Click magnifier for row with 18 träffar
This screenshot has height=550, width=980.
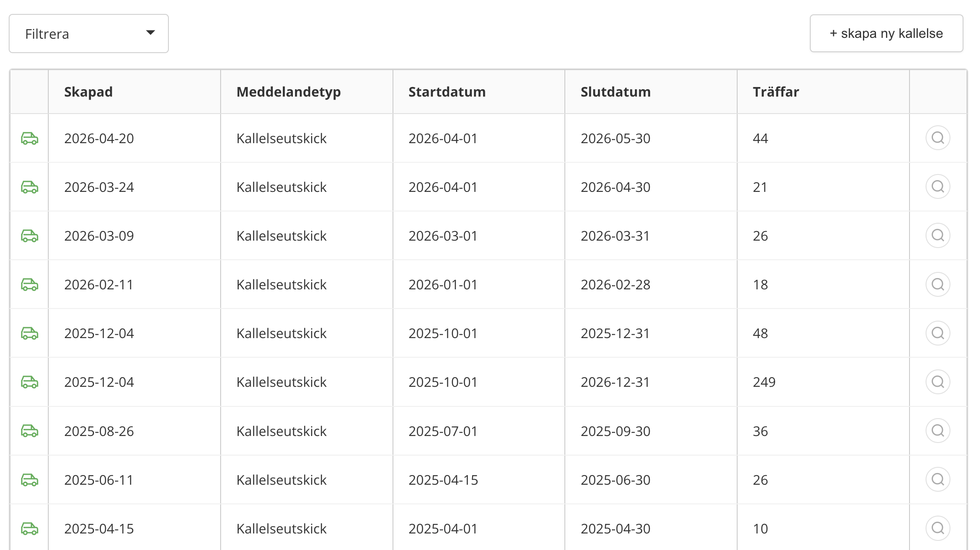[937, 285]
